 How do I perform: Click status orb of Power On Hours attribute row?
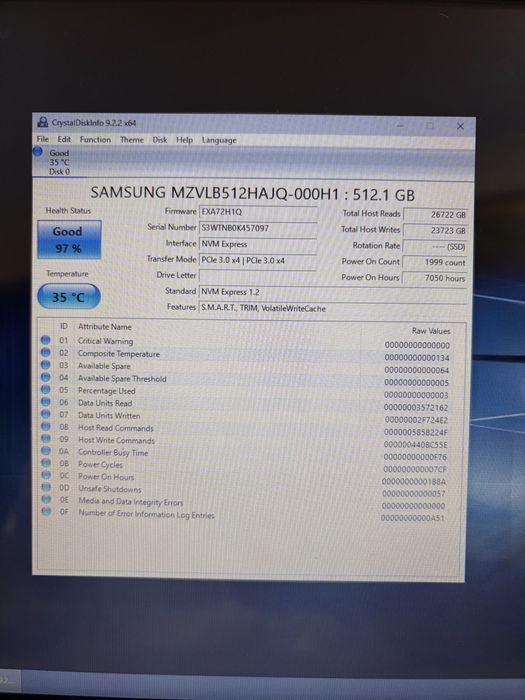pyautogui.click(x=45, y=475)
